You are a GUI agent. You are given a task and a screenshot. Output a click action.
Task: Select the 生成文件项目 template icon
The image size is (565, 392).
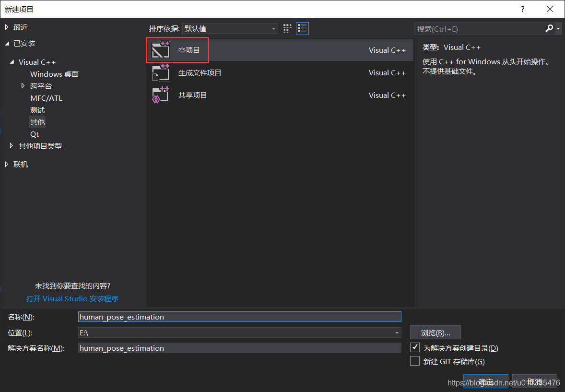pyautogui.click(x=161, y=72)
